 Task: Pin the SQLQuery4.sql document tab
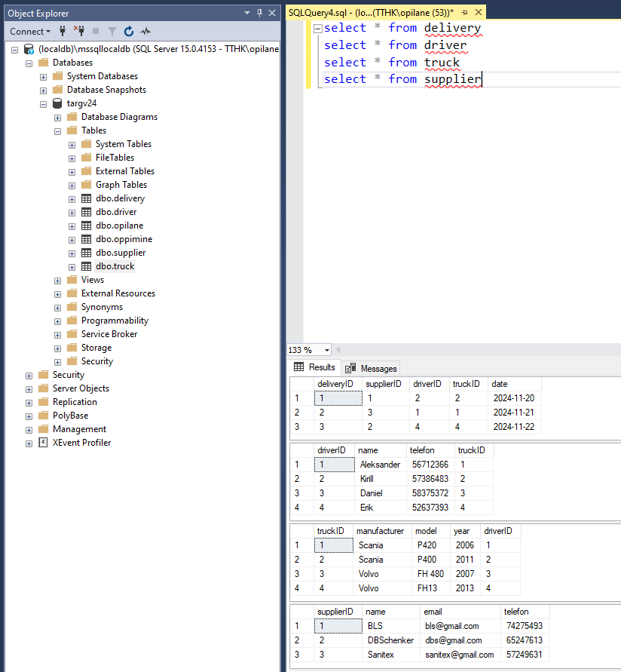[464, 13]
